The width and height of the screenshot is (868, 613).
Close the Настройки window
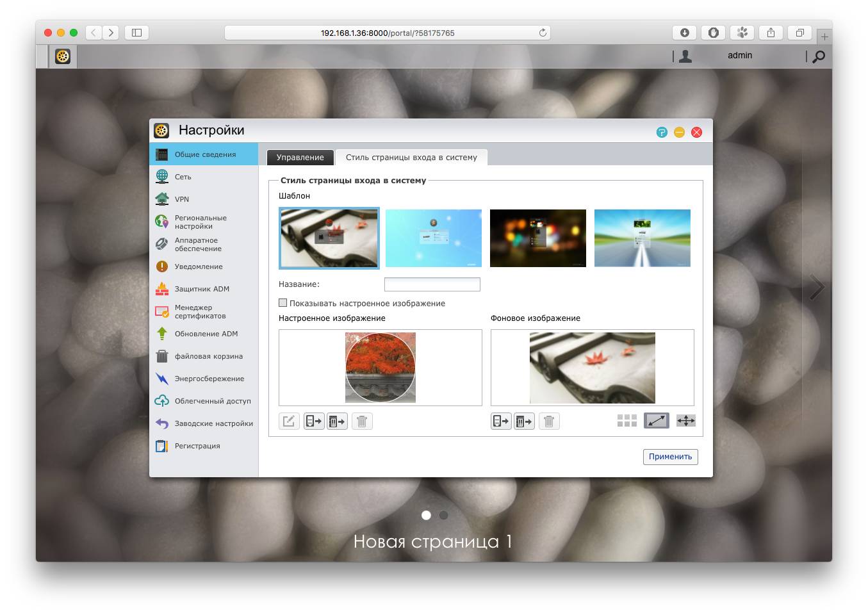click(696, 132)
